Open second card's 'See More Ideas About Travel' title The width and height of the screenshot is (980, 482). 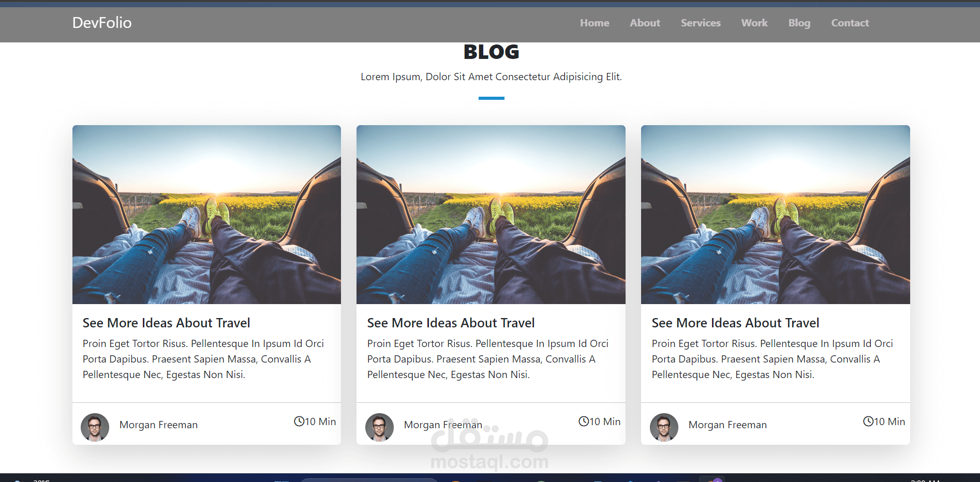point(451,323)
